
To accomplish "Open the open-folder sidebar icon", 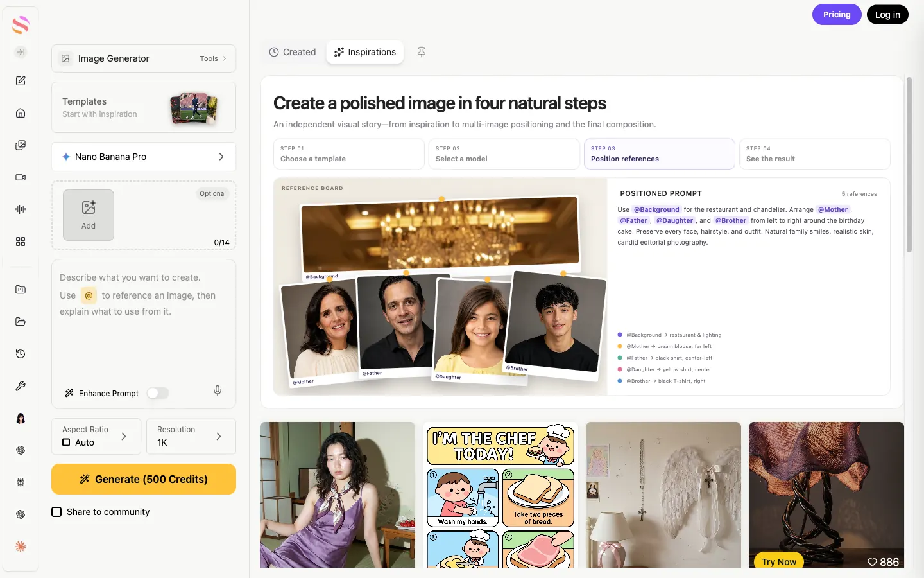I will coord(21,322).
